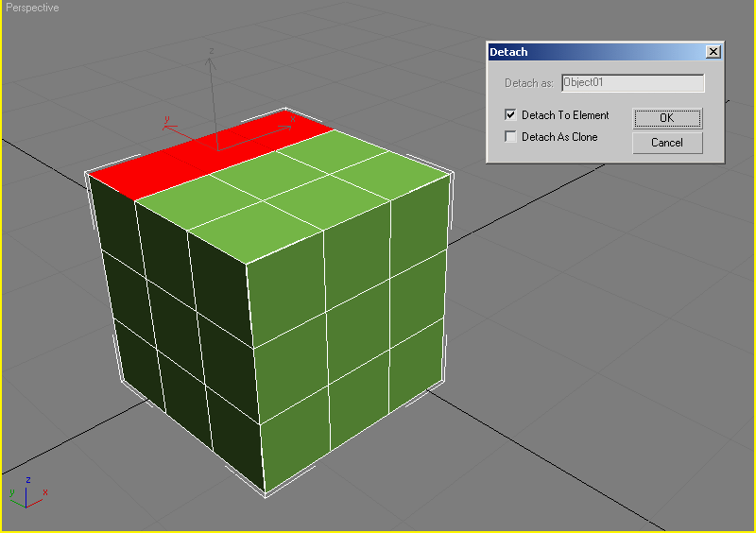The width and height of the screenshot is (756, 533).
Task: Click the world axis tripod icon
Action: coord(27,493)
